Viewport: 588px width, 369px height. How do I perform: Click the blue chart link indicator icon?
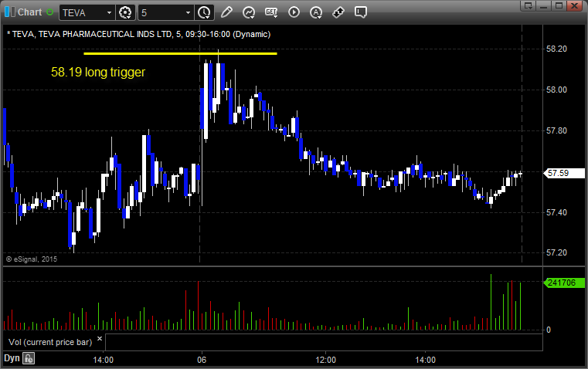[x=10, y=12]
